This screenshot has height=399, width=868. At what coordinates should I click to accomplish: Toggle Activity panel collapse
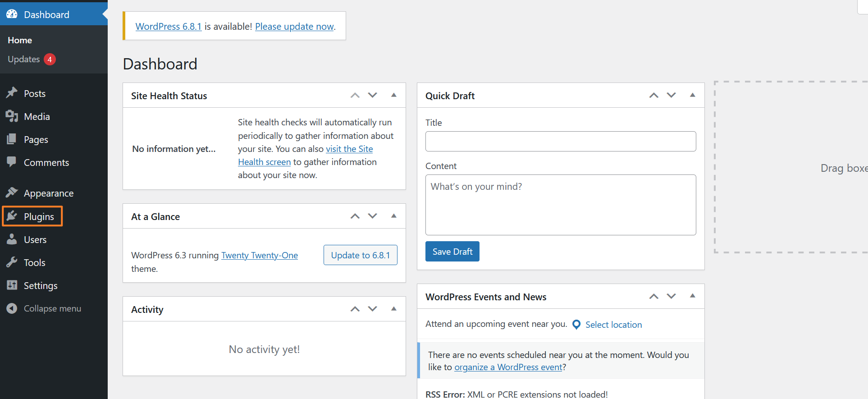click(393, 309)
